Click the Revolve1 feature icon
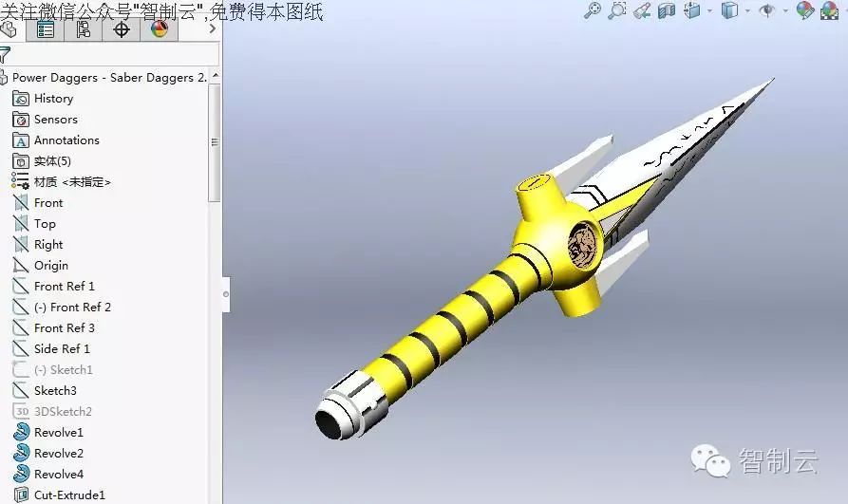The width and height of the screenshot is (848, 504). 21,432
